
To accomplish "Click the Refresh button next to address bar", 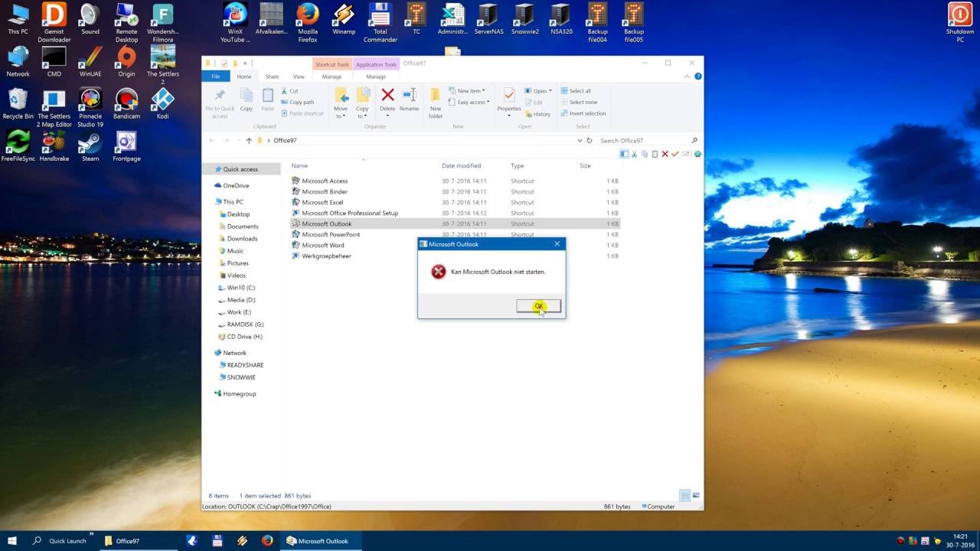I will tap(589, 141).
